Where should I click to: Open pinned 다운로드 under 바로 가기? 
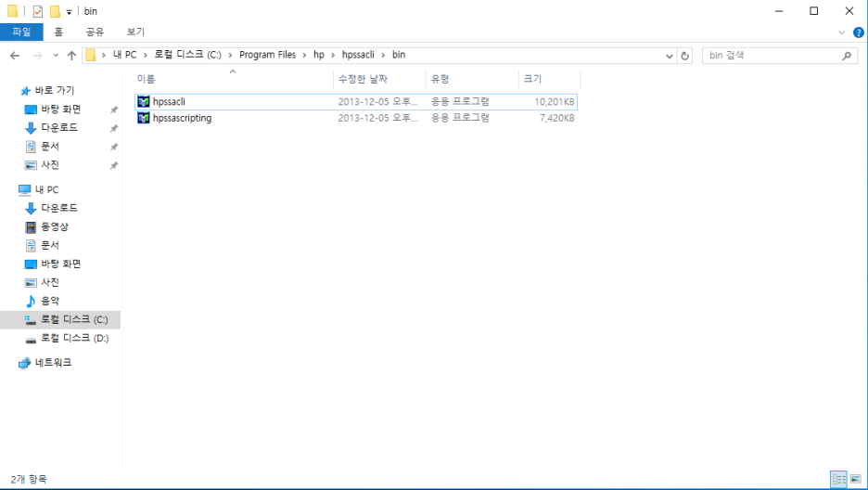(x=59, y=128)
